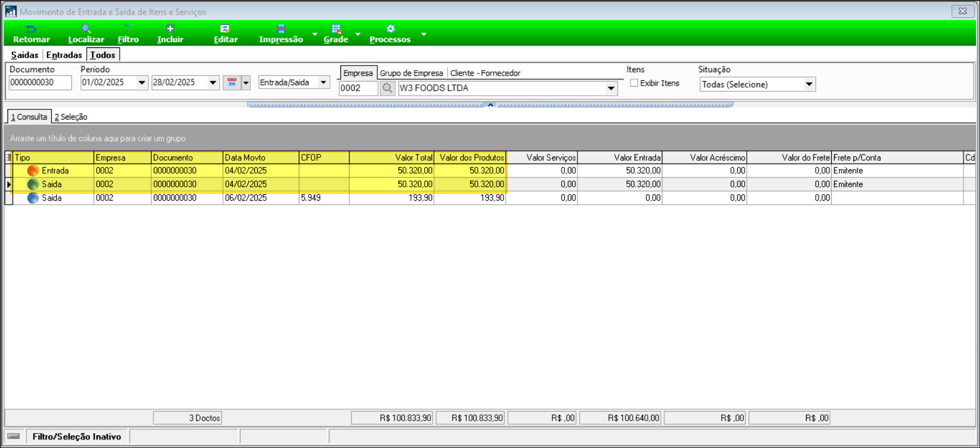Sort by the Valor Total column header

(392, 157)
